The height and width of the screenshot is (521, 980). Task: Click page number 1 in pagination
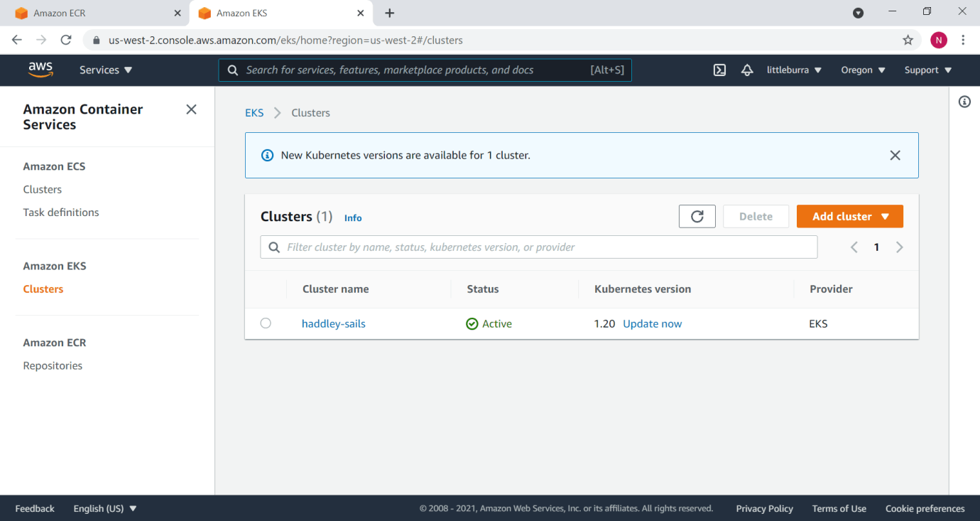click(x=876, y=247)
